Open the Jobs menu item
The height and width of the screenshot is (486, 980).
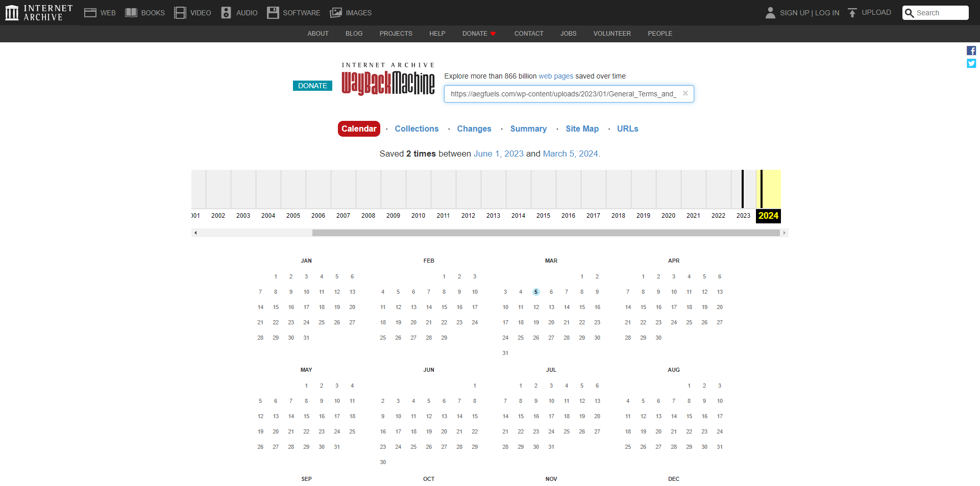[569, 34]
